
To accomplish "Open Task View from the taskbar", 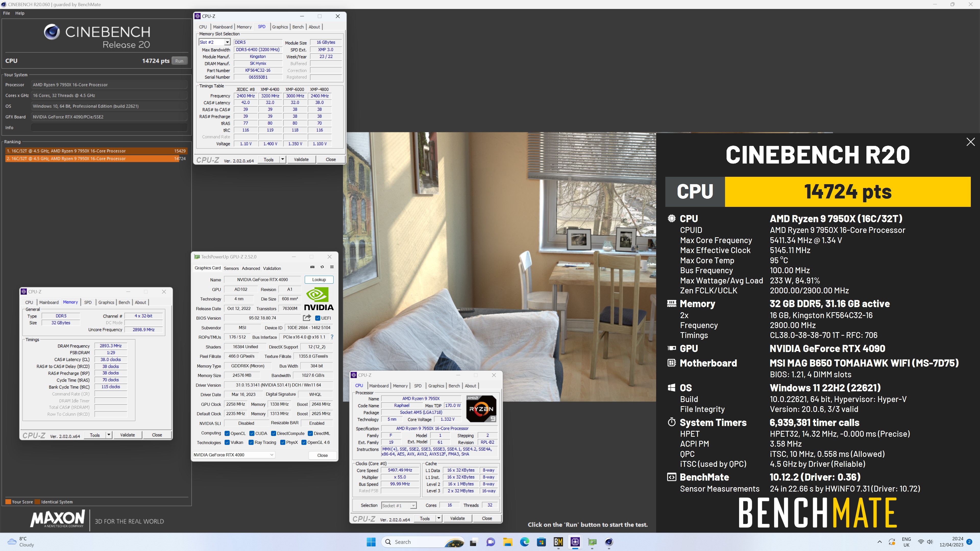I will [x=473, y=542].
